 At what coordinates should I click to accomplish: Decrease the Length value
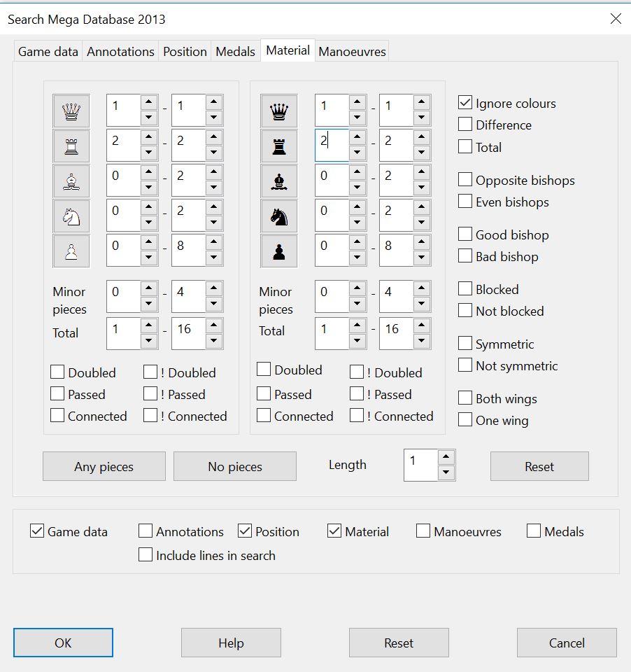click(446, 472)
